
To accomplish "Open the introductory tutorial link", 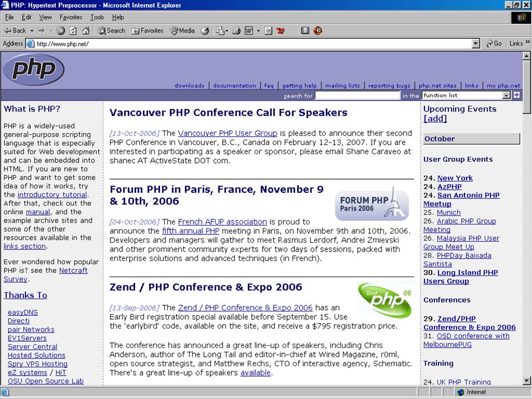I will coord(52,195).
